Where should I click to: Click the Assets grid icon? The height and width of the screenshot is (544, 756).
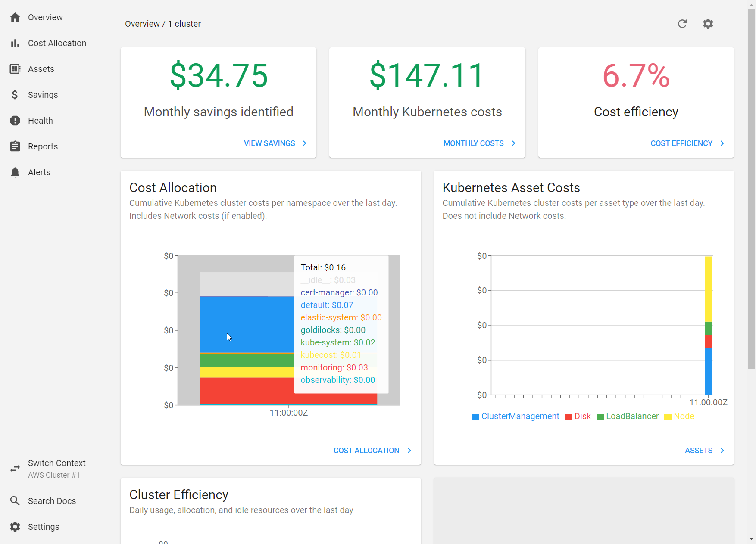pos(15,69)
